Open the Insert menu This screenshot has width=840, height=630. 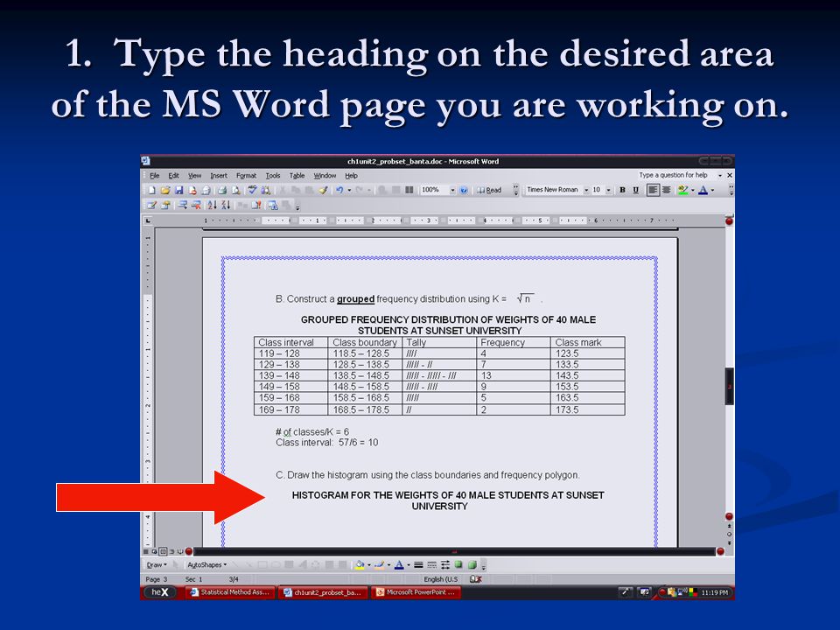tap(219, 175)
